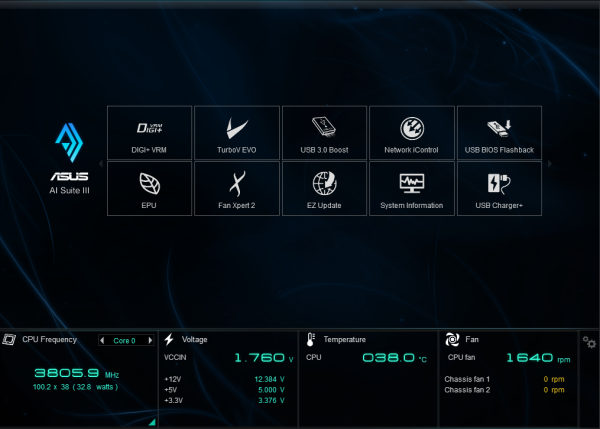Go to the previous page of tiles
Screen dimensions: 600x429
pos(101,164)
